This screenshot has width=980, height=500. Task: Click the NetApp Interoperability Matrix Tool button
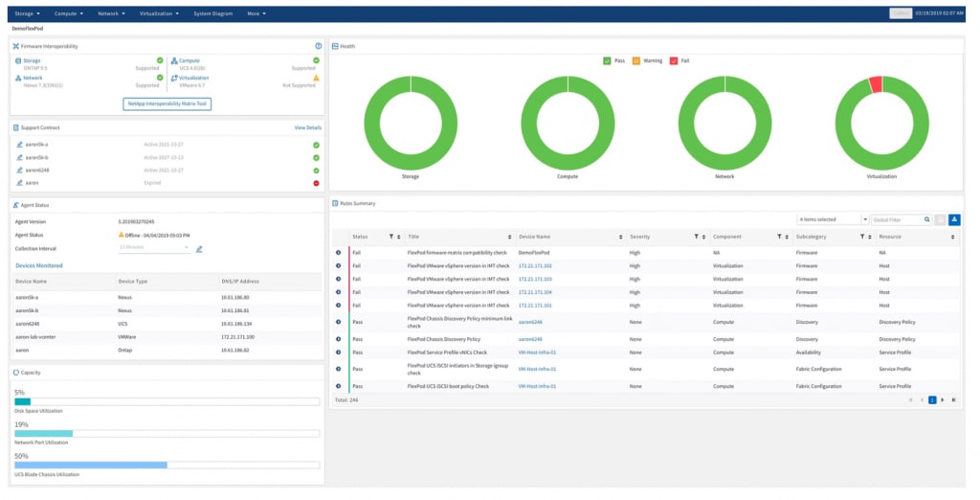pyautogui.click(x=167, y=103)
